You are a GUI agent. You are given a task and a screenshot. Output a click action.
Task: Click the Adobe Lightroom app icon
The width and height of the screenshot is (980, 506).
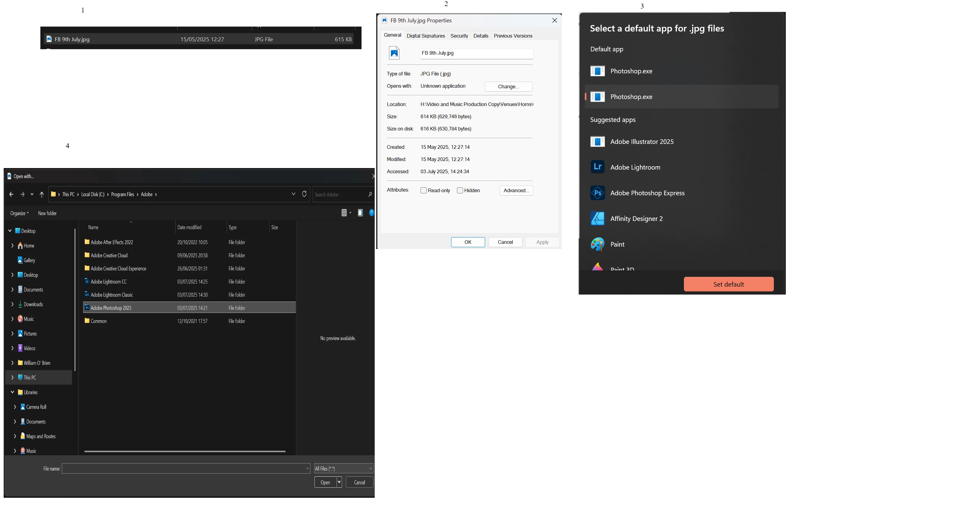click(x=597, y=167)
